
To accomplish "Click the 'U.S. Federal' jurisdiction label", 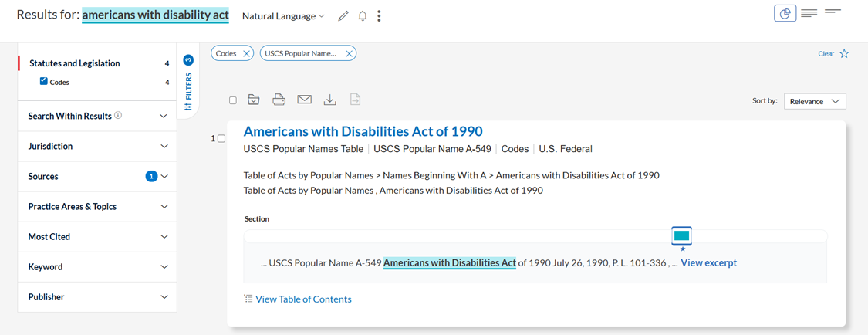I will pos(566,148).
